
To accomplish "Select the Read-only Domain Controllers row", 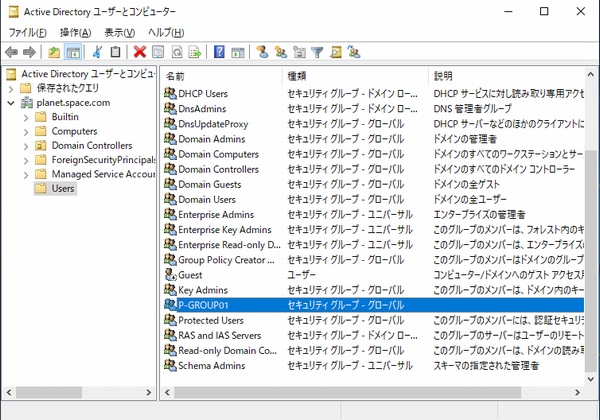I will pos(373,350).
